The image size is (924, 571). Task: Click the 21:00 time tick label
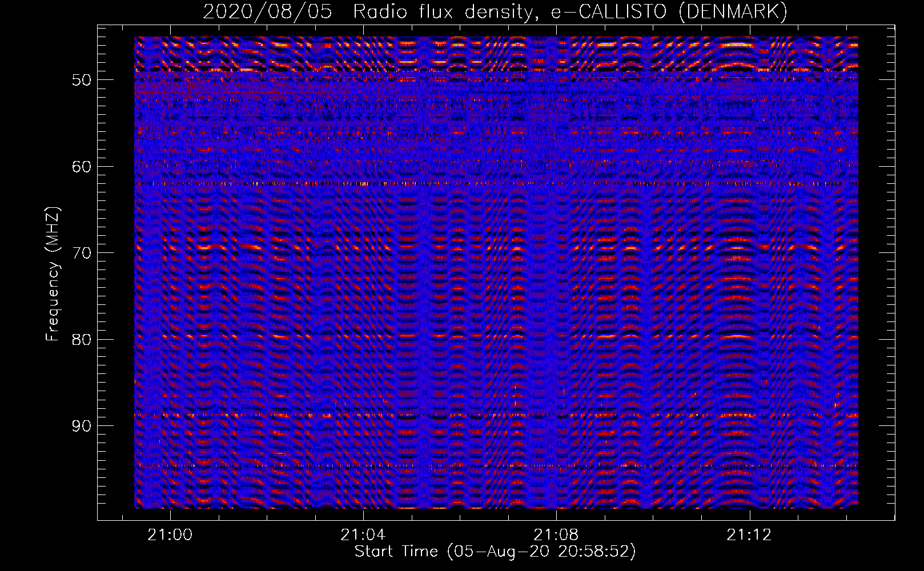[170, 535]
